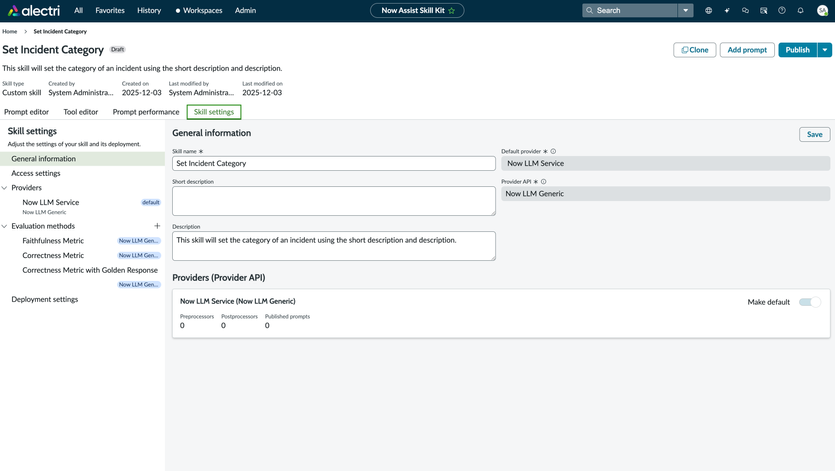
Task: Open the notifications bell
Action: pyautogui.click(x=800, y=11)
